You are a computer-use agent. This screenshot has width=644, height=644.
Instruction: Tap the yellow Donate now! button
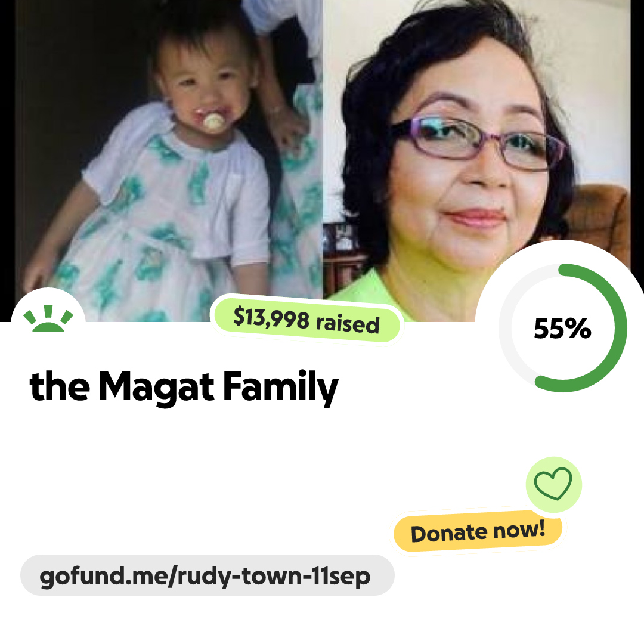[x=478, y=531]
